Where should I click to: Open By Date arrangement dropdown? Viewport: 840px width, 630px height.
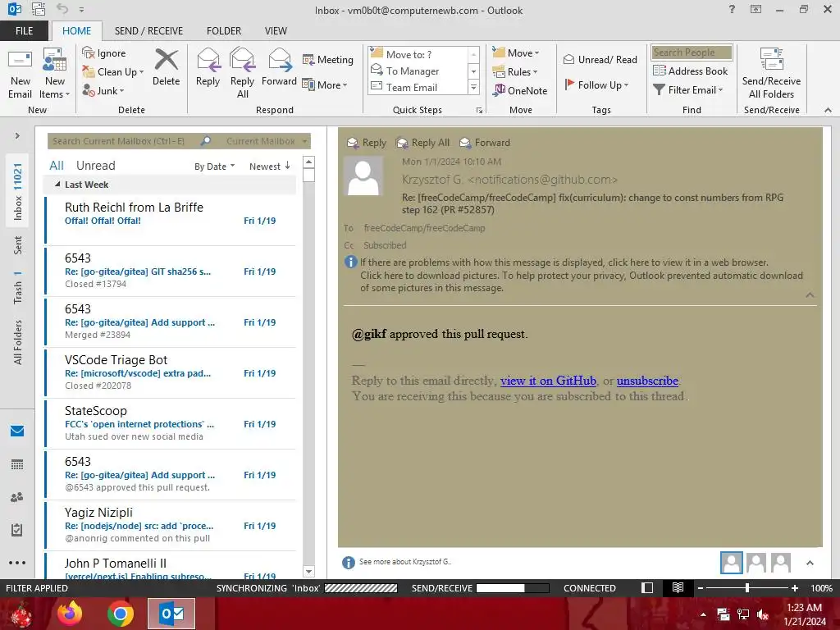click(214, 167)
